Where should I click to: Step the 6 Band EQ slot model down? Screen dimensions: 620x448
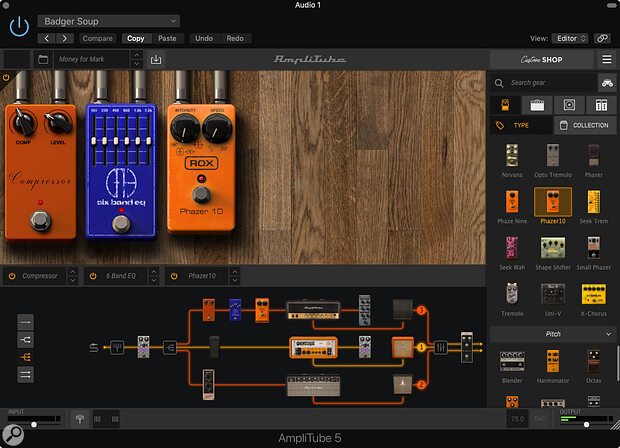[x=154, y=280]
